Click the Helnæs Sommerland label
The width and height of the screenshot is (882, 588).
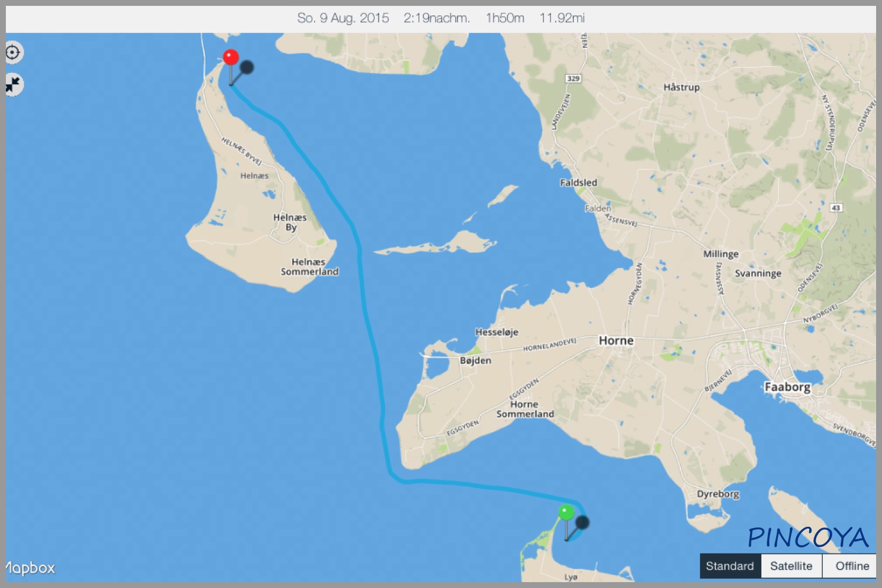(x=309, y=267)
